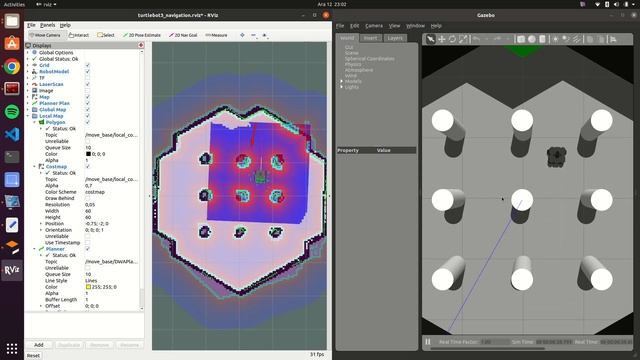The width and height of the screenshot is (640, 360).
Task: Disable the LaserScan display checkbox
Action: [87, 84]
